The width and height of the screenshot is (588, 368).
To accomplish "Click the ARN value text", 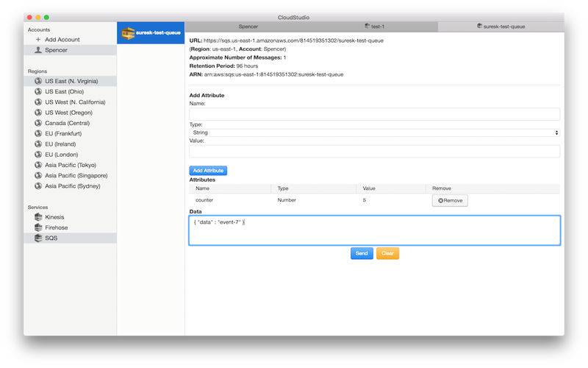I will tap(273, 74).
